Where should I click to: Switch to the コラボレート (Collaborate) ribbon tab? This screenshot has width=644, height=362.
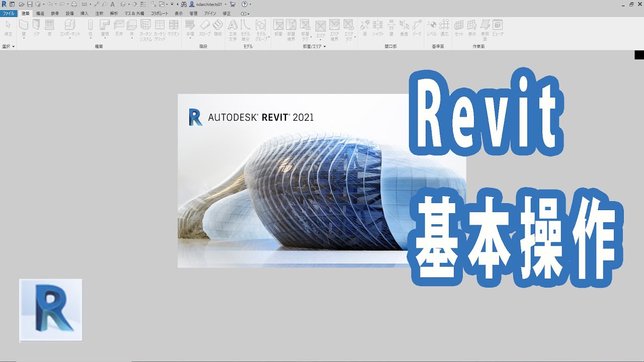159,14
